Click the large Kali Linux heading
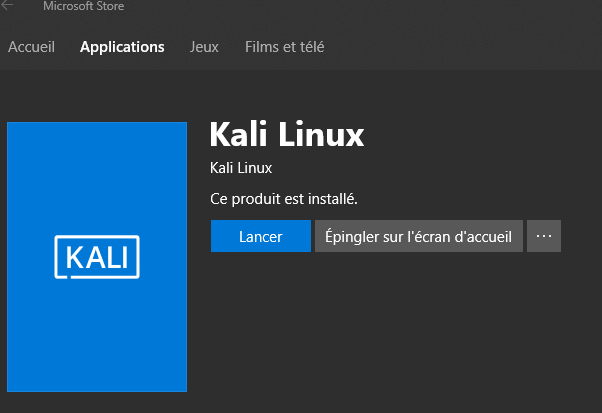This screenshot has width=602, height=413. (287, 134)
